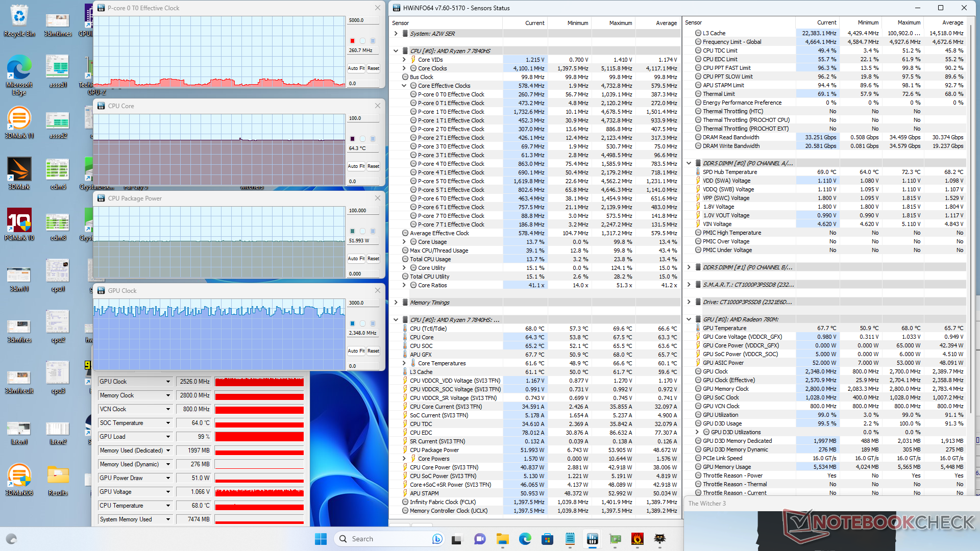This screenshot has height=551, width=980.
Task: Expand the DDR5 DIMM [#1] section
Action: pos(689,267)
